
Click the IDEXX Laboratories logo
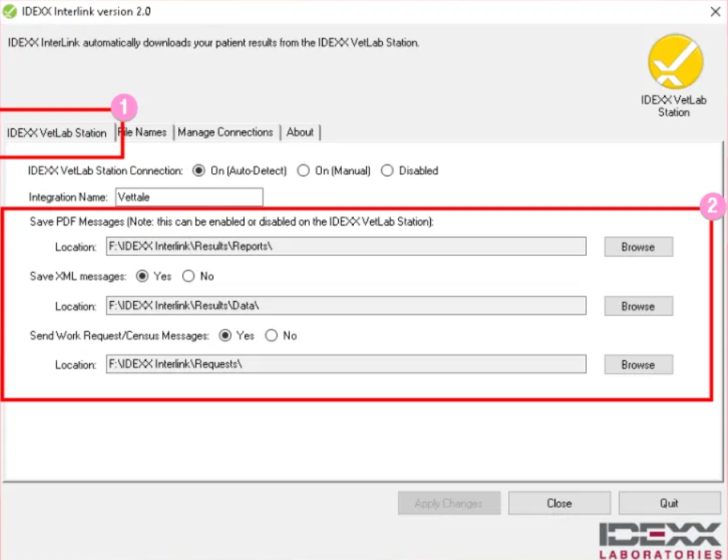(x=661, y=541)
